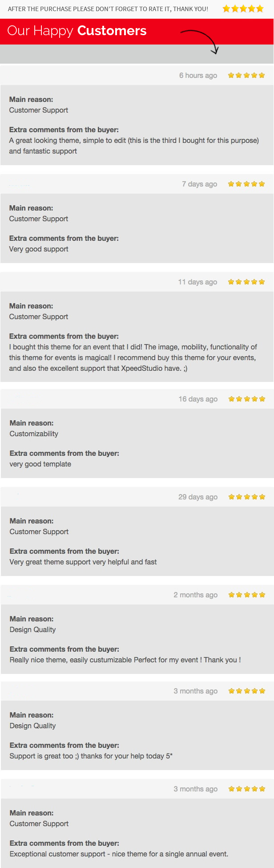Click the stars beside "29 days ago"

pos(247,497)
